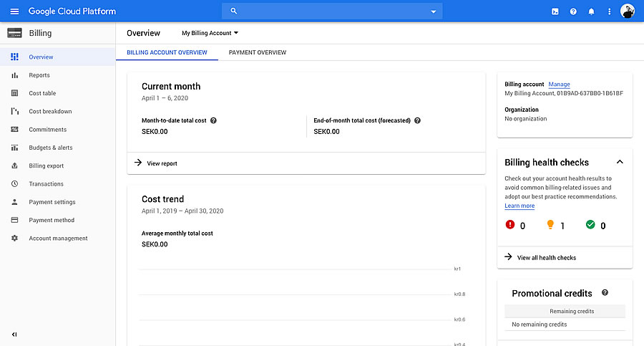Open notifications bell
Viewport: 644px width, 346px height.
click(x=591, y=11)
